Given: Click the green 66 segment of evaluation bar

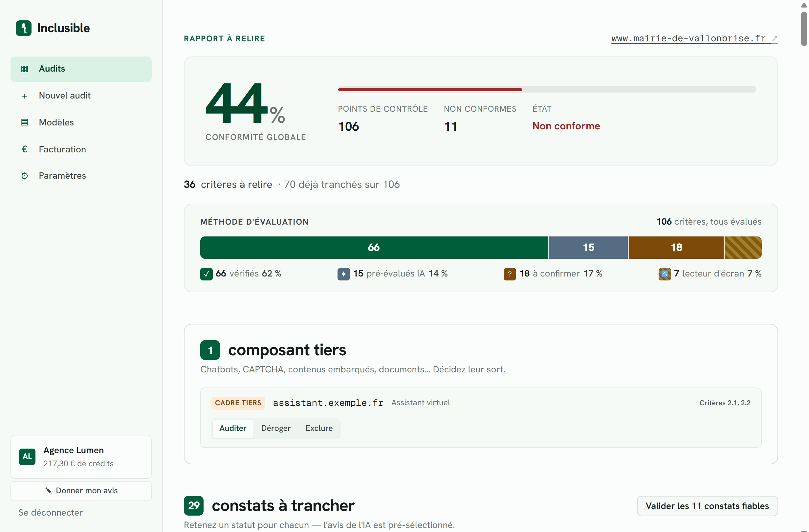Looking at the screenshot, I should (x=374, y=248).
